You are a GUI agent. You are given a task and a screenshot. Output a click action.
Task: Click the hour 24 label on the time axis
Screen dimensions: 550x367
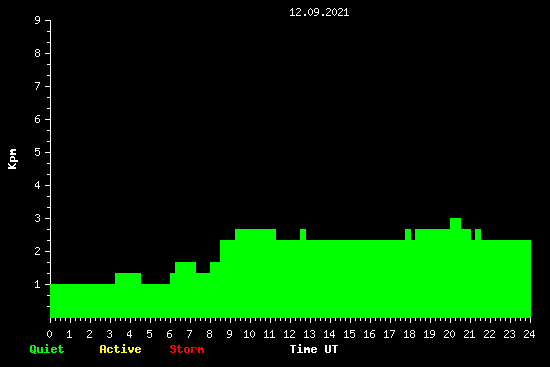529,334
